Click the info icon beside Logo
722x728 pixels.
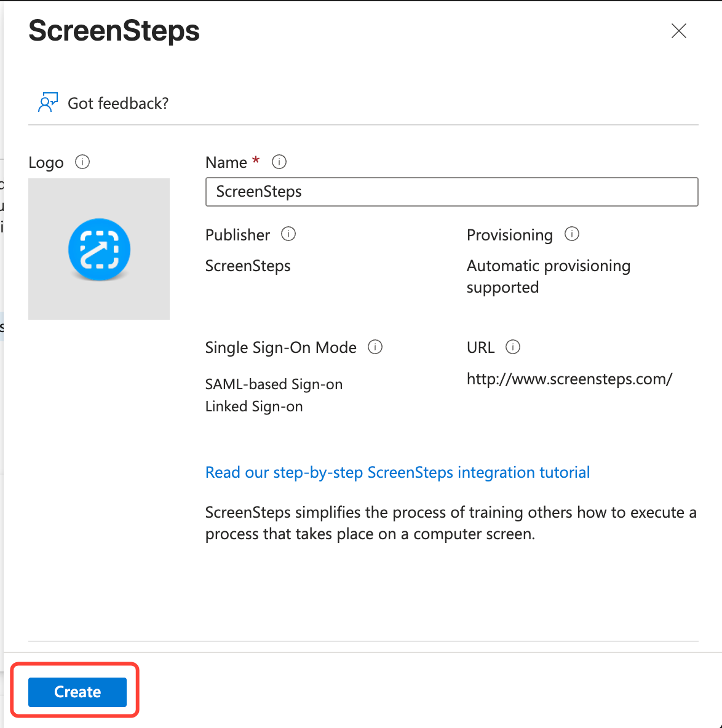[82, 162]
